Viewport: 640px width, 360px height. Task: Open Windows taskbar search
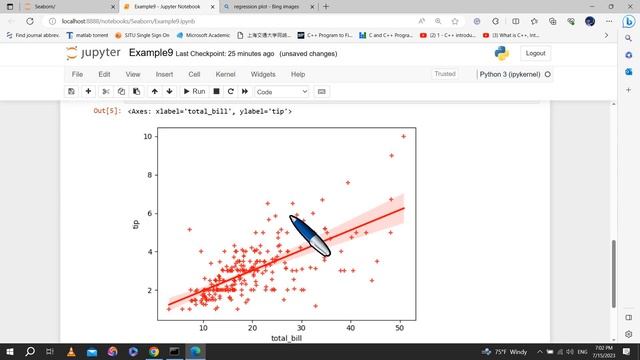tap(30, 351)
